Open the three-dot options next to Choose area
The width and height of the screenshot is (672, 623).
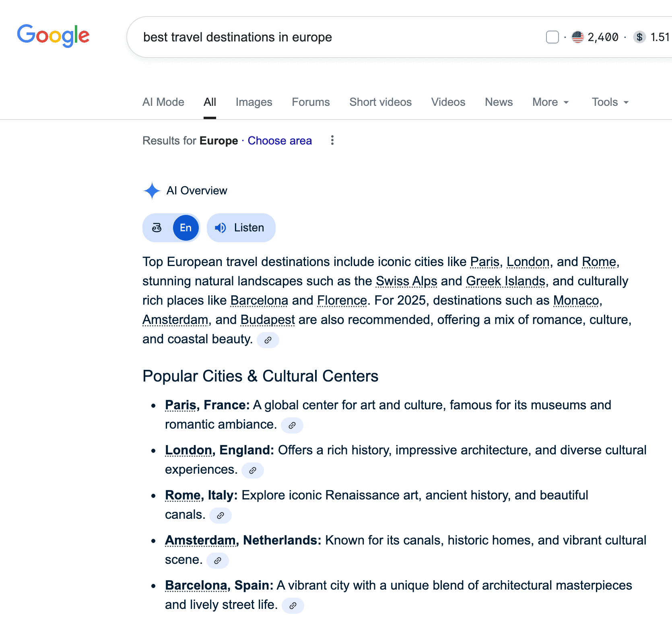332,140
